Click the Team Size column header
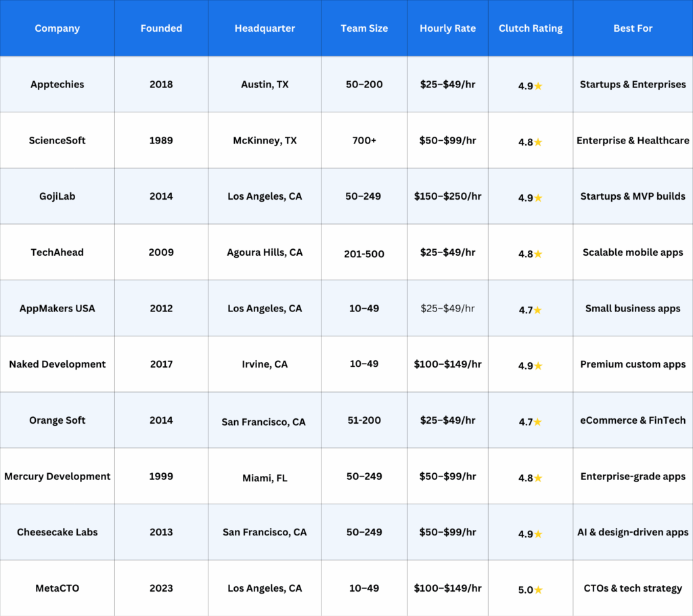693x616 pixels. (x=364, y=28)
